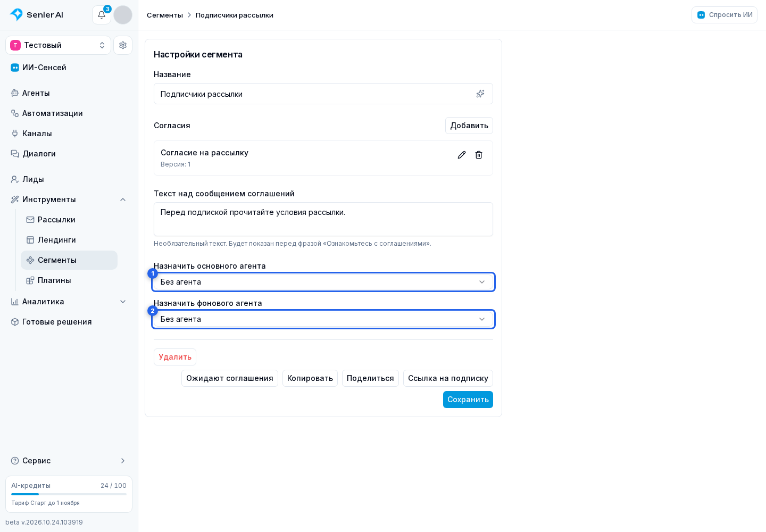Open workspace settings gear icon
Image resolution: width=766 pixels, height=532 pixels.
point(123,45)
